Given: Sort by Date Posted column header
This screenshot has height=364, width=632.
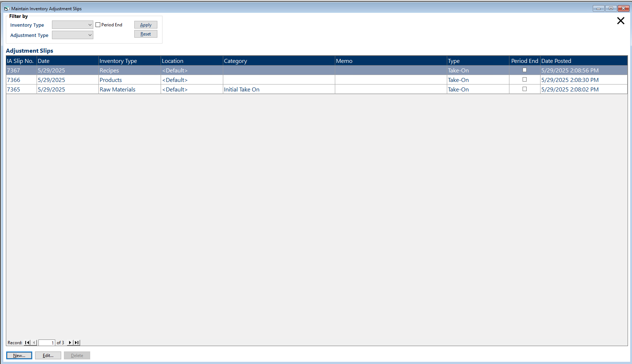Looking at the screenshot, I should click(584, 61).
